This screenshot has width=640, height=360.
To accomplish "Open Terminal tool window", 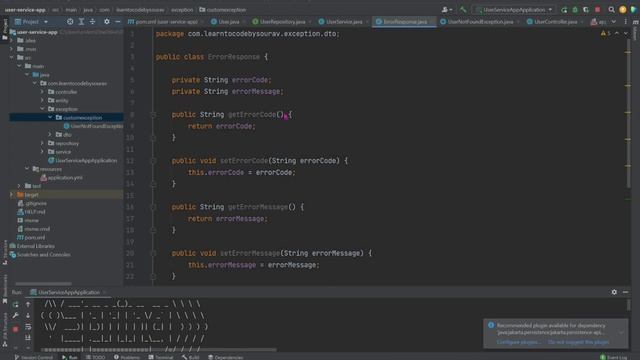I will 161,357.
